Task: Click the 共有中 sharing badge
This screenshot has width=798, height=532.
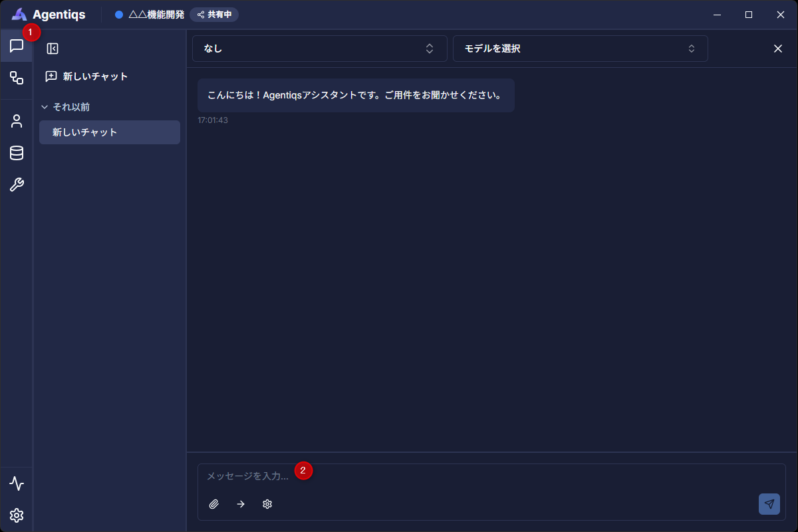Action: point(214,15)
